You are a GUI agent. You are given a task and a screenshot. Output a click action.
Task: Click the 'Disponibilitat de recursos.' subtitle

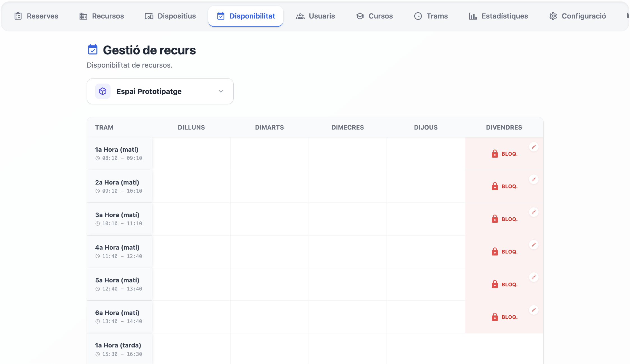pyautogui.click(x=130, y=65)
